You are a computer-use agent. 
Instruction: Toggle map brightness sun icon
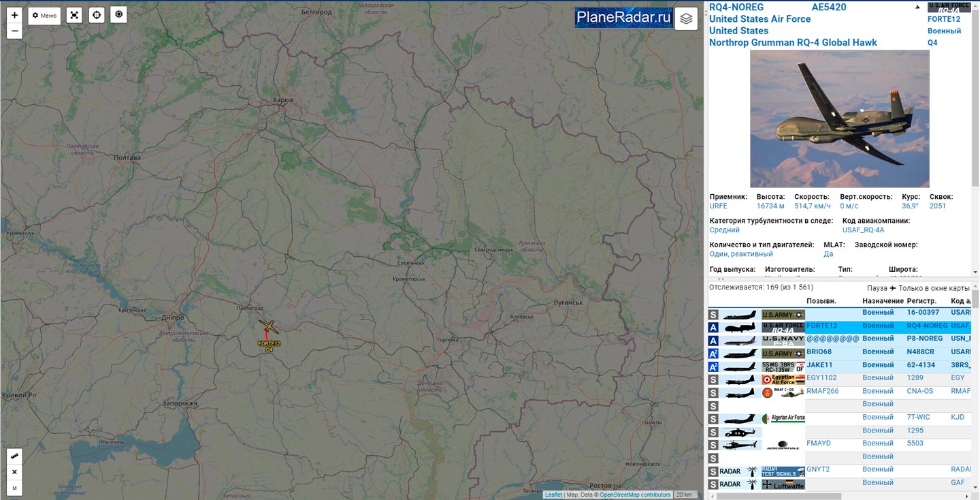119,14
